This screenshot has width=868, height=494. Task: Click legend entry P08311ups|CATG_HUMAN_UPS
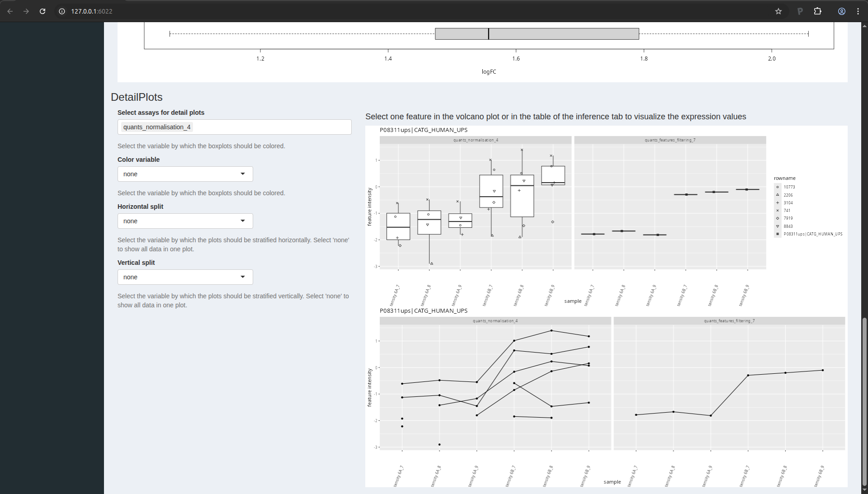point(809,234)
